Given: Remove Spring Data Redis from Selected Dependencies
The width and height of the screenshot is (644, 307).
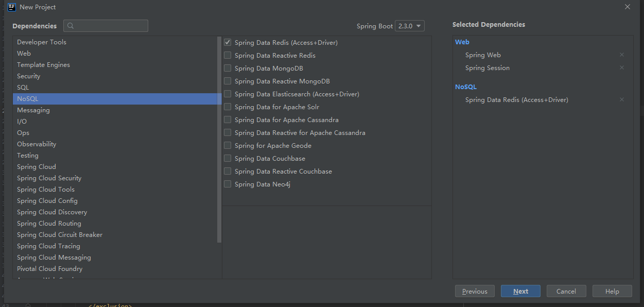Looking at the screenshot, I should pyautogui.click(x=621, y=99).
